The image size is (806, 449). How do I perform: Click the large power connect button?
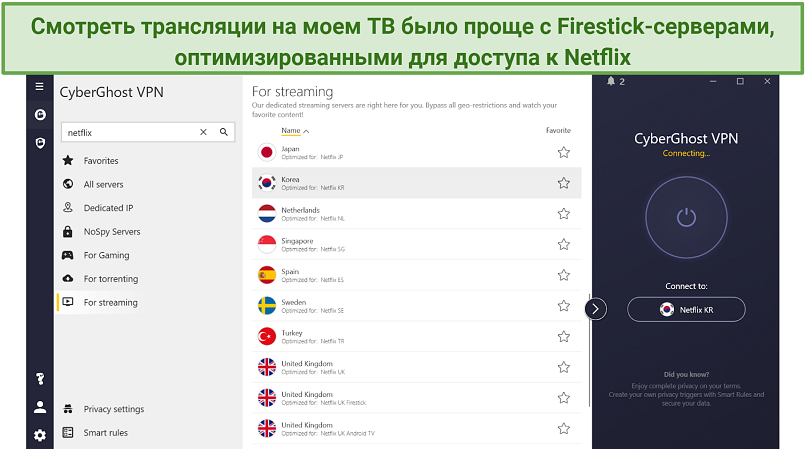(686, 218)
